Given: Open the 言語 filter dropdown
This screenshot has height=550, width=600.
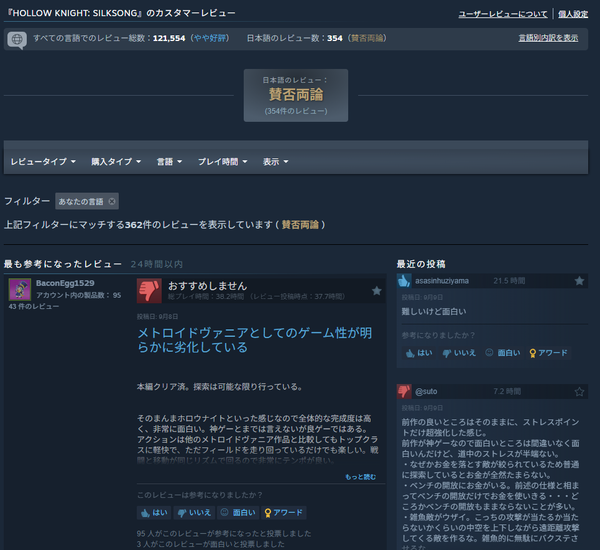Looking at the screenshot, I should pos(169,162).
